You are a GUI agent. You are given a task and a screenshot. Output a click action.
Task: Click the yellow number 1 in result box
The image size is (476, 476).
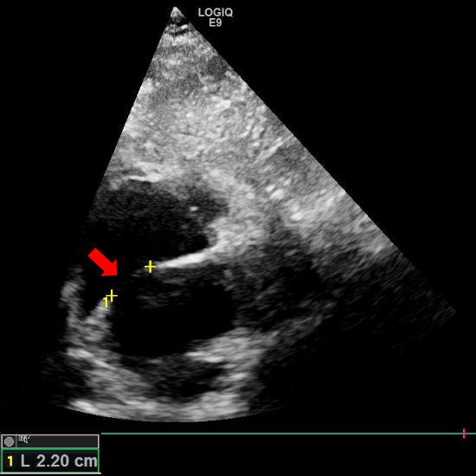point(10,461)
